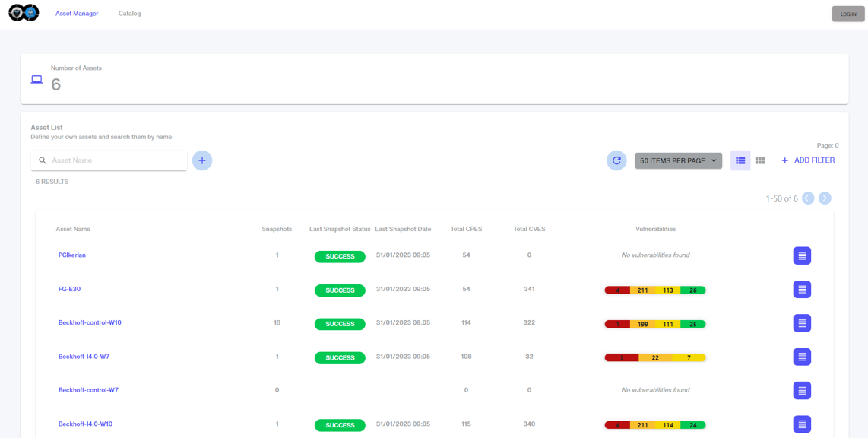868x438 pixels.
Task: Click green segment 24 in Beckhoff-I4.0-W10 row
Action: coord(693,425)
